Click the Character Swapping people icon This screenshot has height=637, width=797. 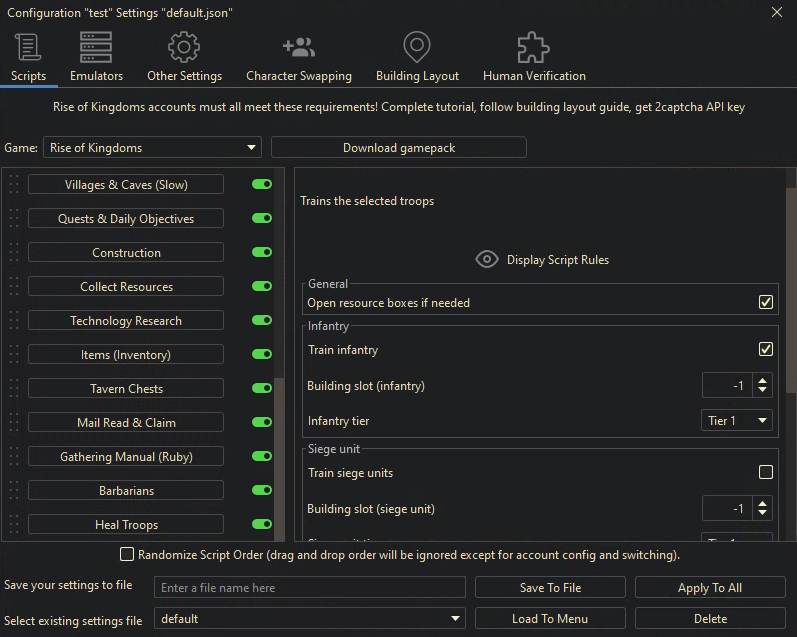(x=298, y=48)
